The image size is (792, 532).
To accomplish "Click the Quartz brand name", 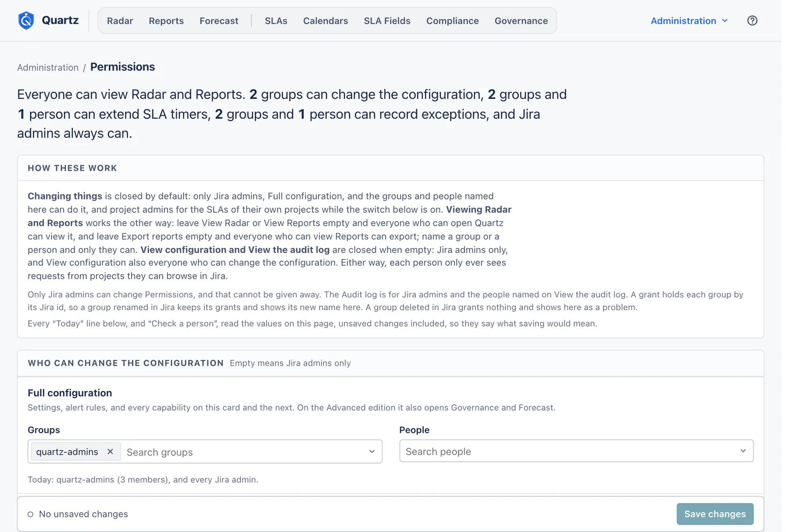I will tap(60, 20).
